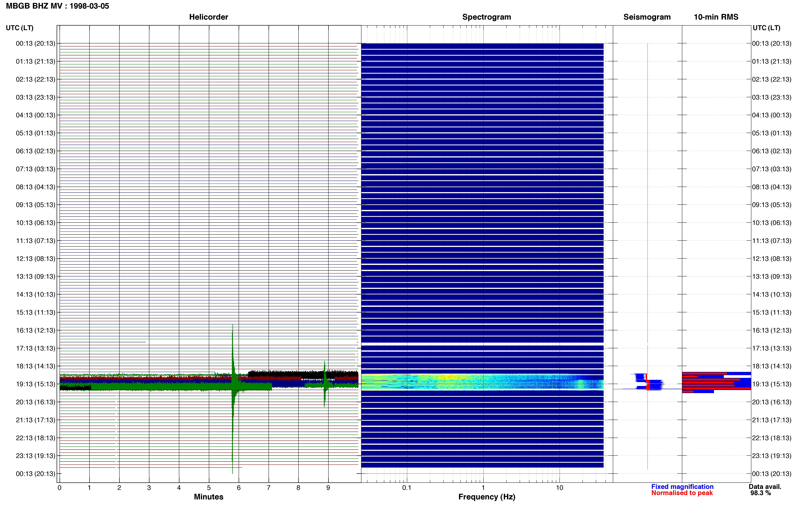
Task: Click '05:13 (01:13)' beside the Helicorder panel
Action: pos(36,133)
